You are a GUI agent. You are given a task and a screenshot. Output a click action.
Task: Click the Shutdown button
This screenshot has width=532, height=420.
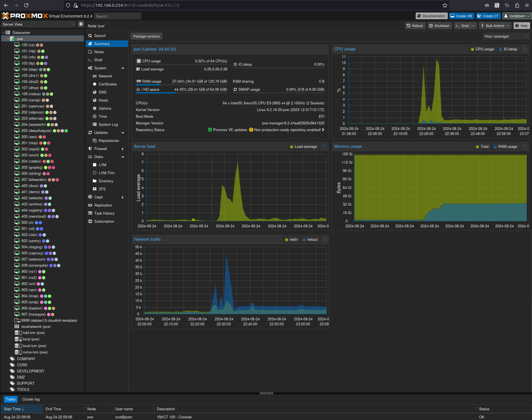439,26
